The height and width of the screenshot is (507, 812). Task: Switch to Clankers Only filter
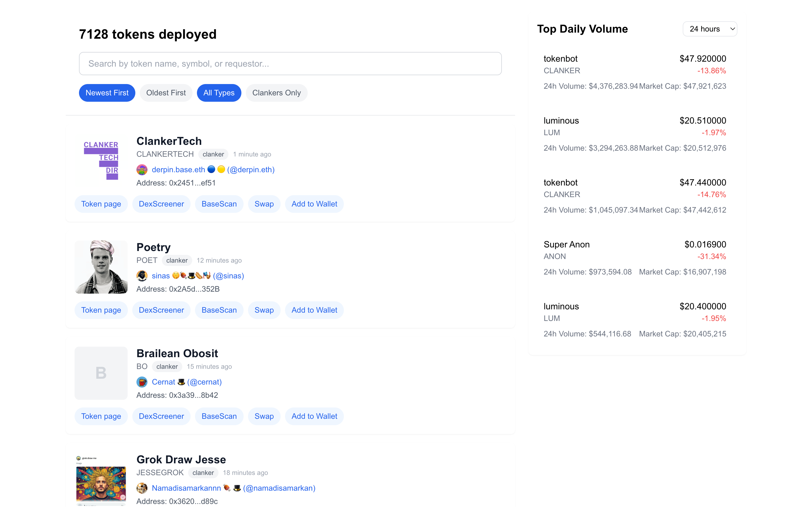tap(276, 93)
